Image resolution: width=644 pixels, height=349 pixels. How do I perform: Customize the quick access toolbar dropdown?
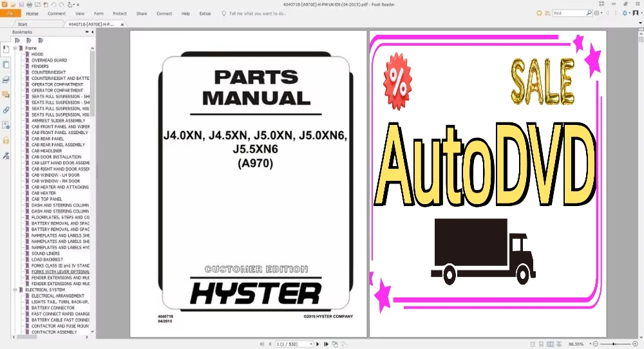coord(78,5)
